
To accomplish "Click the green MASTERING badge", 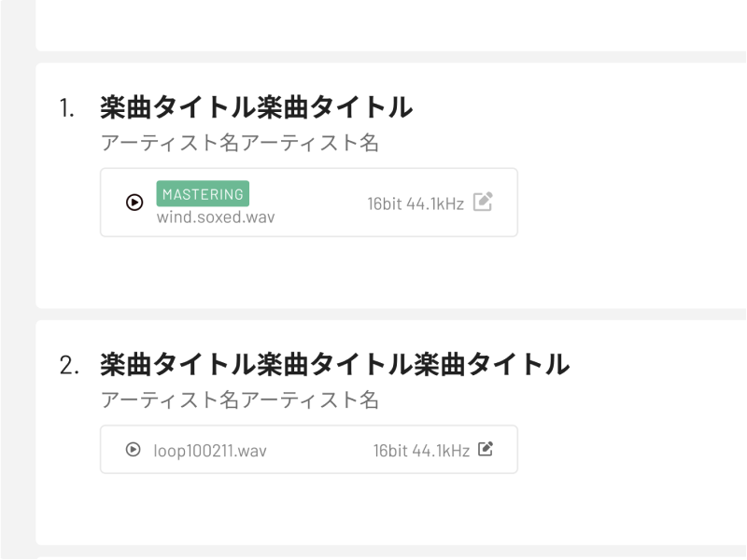I will point(203,194).
